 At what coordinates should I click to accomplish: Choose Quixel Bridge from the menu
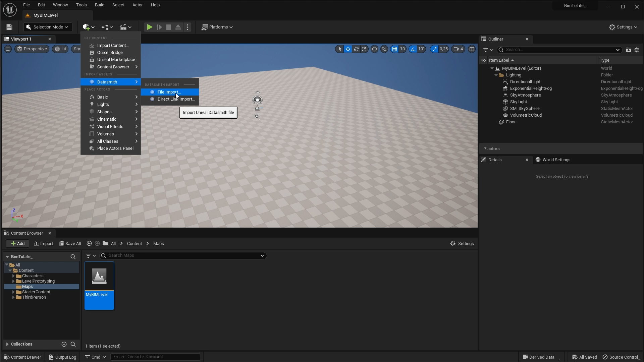pos(110,53)
